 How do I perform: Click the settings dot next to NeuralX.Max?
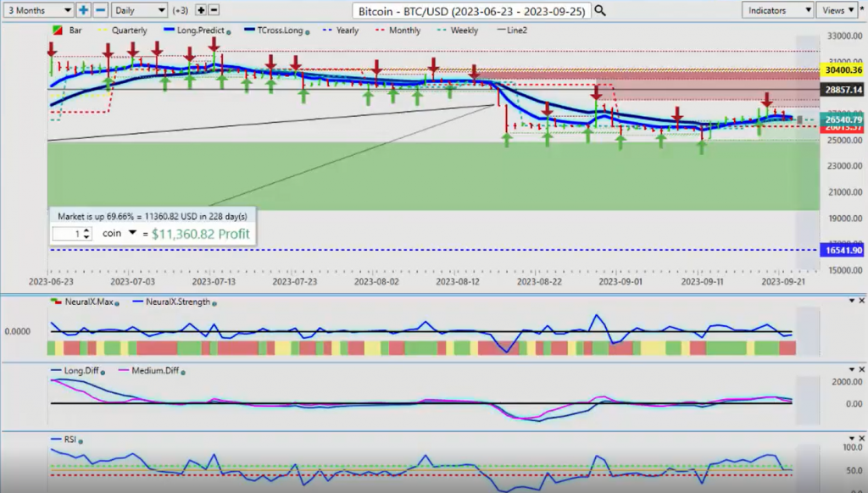point(117,304)
